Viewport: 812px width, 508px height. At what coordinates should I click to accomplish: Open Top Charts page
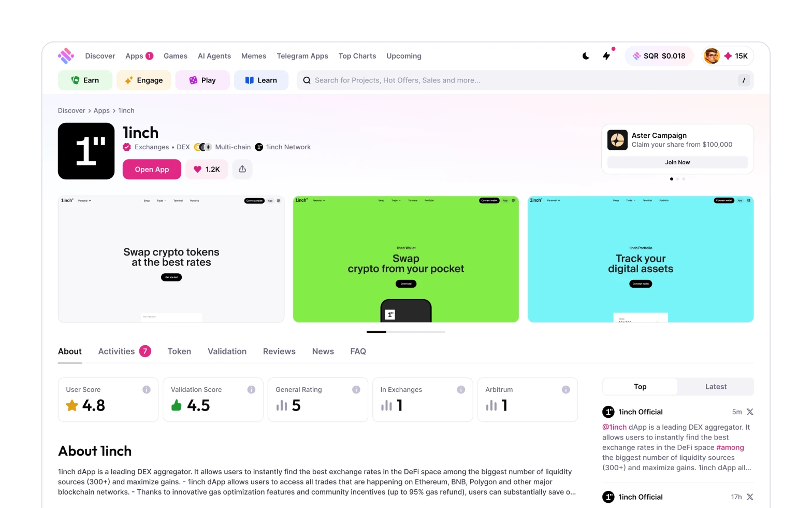[x=357, y=56]
